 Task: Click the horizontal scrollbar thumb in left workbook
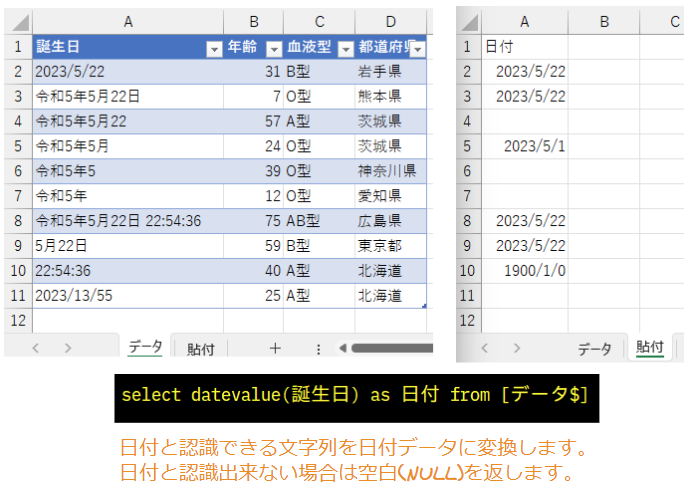tap(392, 348)
